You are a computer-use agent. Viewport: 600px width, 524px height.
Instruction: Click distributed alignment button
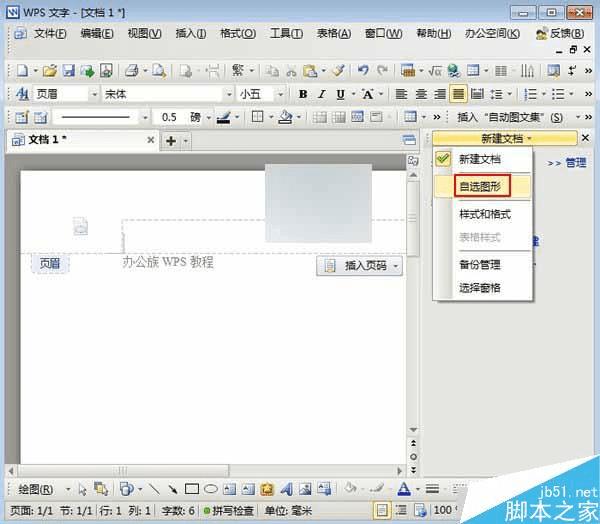(477, 94)
